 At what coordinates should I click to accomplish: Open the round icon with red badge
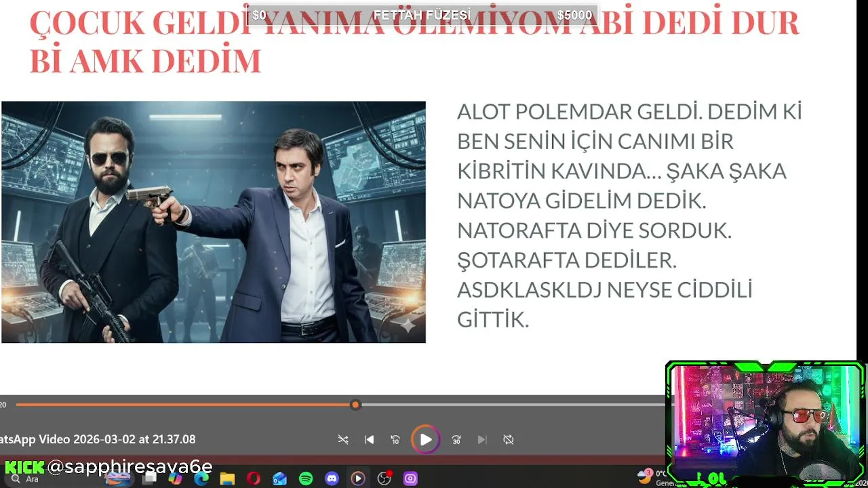tap(384, 479)
